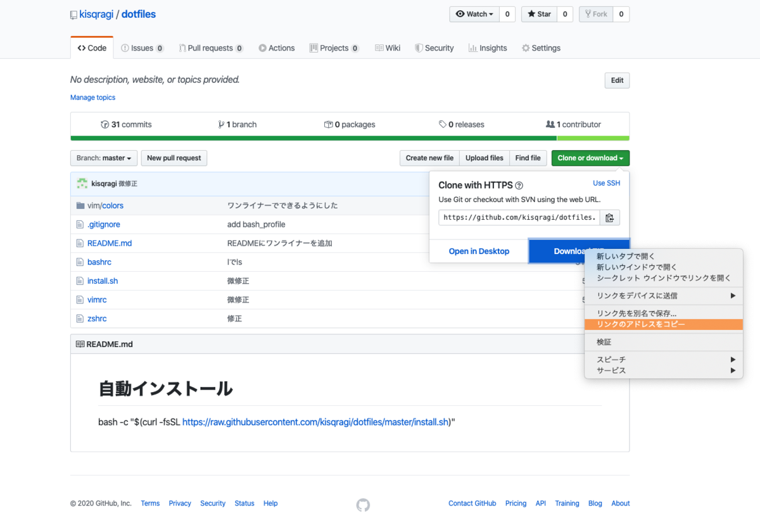This screenshot has width=760, height=532.
Task: Open the Watch dropdown
Action: click(474, 14)
